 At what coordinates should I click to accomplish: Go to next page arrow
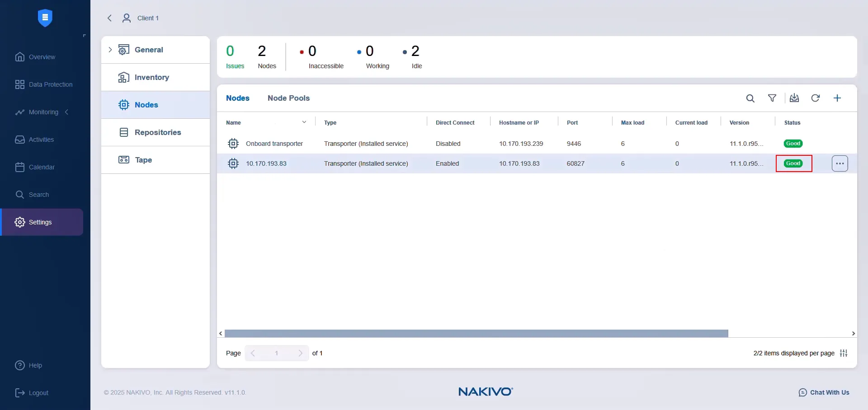click(300, 353)
